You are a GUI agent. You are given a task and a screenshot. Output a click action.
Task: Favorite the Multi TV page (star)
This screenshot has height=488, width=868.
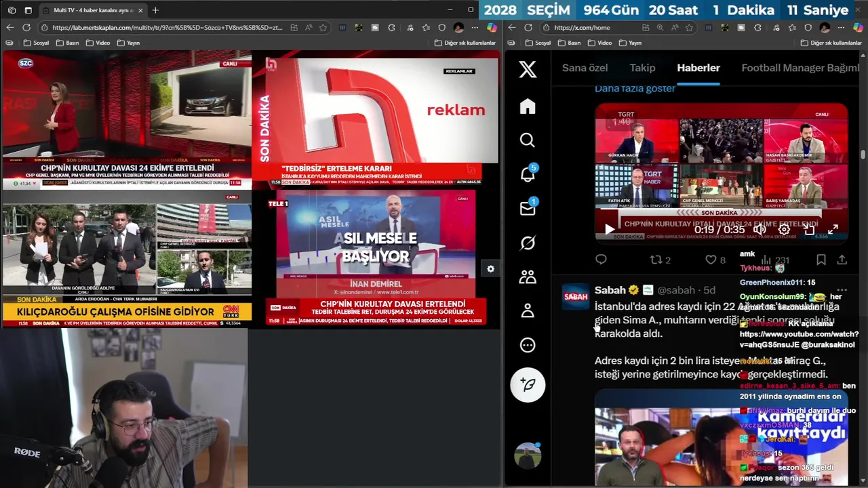(x=323, y=28)
